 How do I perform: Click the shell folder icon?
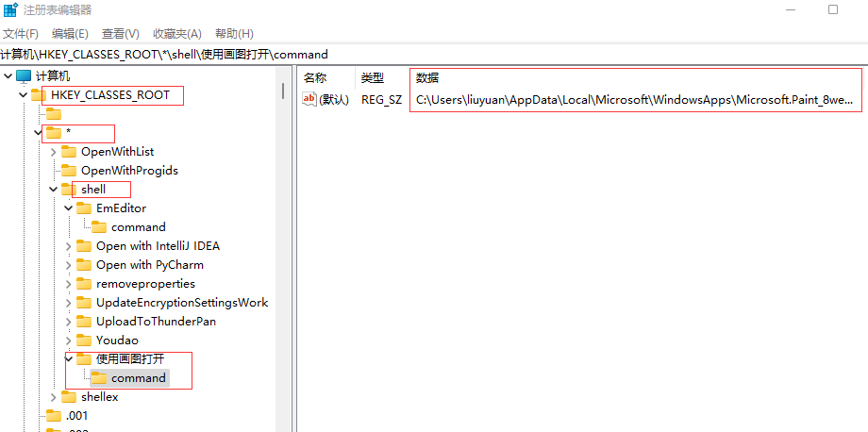69,190
